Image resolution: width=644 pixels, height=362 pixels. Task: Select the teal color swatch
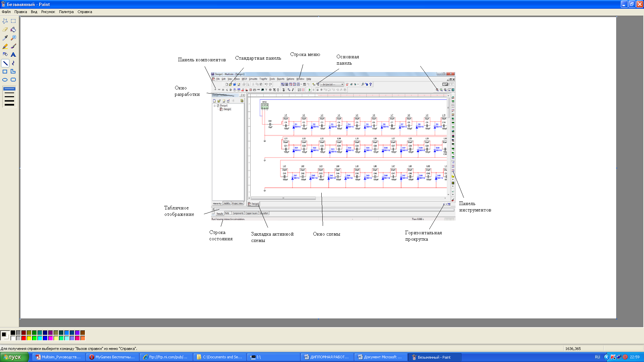coord(40,333)
